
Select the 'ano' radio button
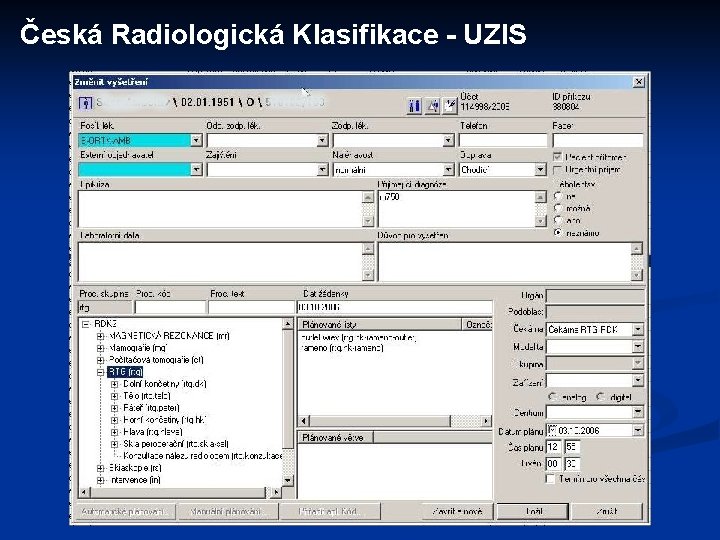pyautogui.click(x=558, y=220)
